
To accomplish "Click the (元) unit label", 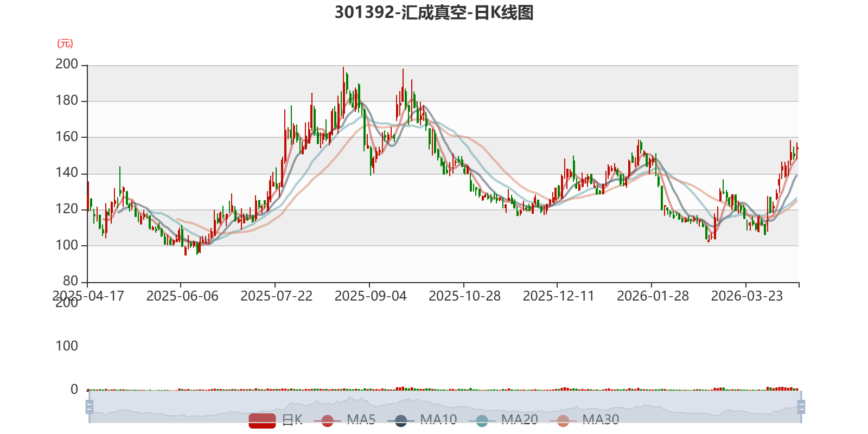I will (65, 43).
